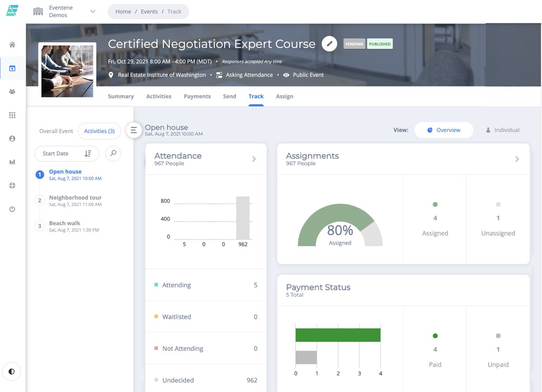Image resolution: width=542 pixels, height=392 pixels.
Task: Click the Public Event eye icon
Action: [286, 75]
